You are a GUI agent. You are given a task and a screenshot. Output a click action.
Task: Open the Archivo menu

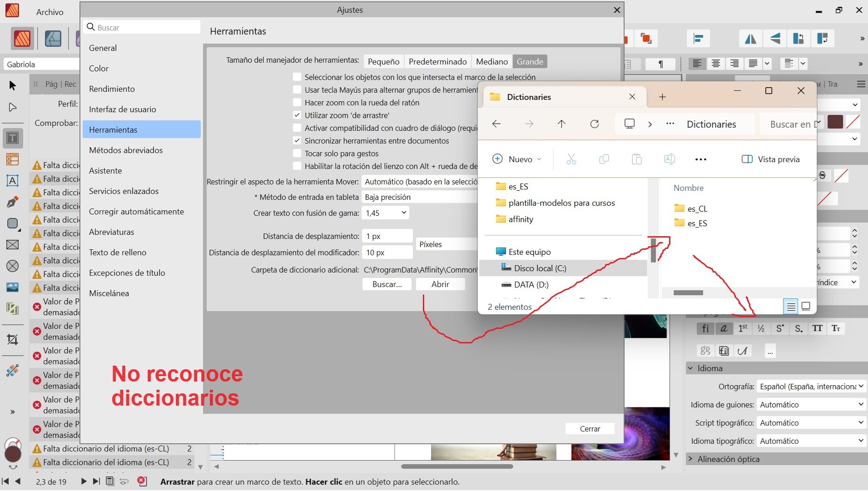point(50,12)
